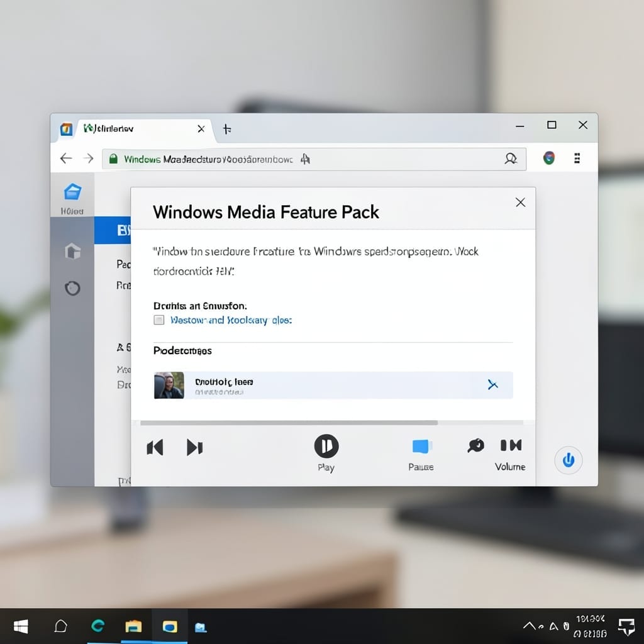Click the previous track button
The height and width of the screenshot is (644, 644).
click(x=155, y=447)
